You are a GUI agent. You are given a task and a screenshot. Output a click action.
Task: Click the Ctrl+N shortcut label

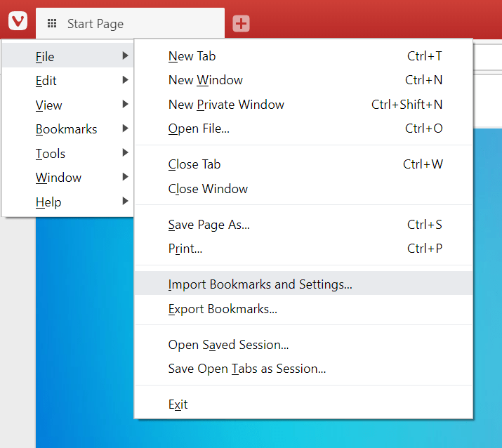[x=424, y=80]
